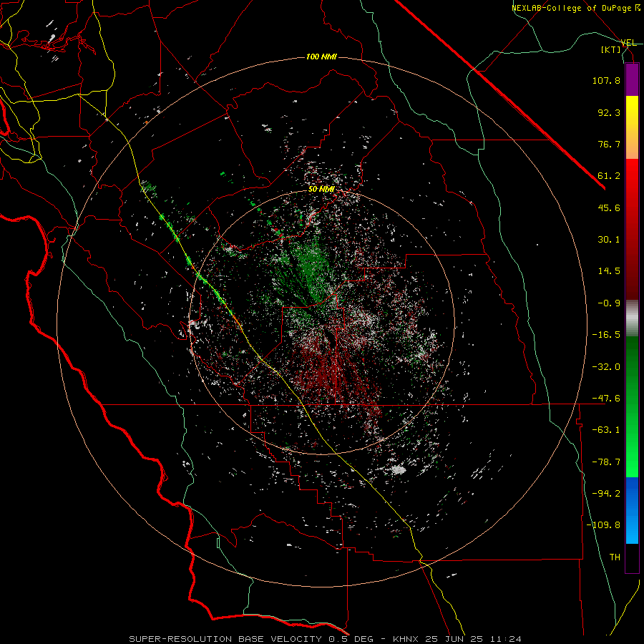Click the -94.2 velocity scale value
This screenshot has height=644, width=644.
[606, 494]
